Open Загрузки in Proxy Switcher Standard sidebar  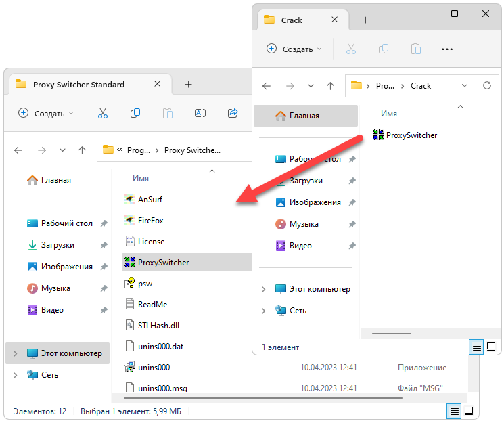click(x=58, y=245)
